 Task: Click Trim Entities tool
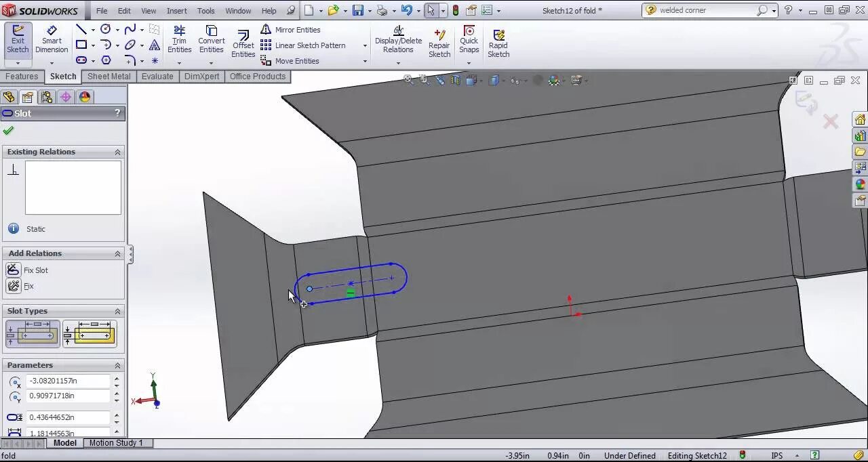point(179,39)
